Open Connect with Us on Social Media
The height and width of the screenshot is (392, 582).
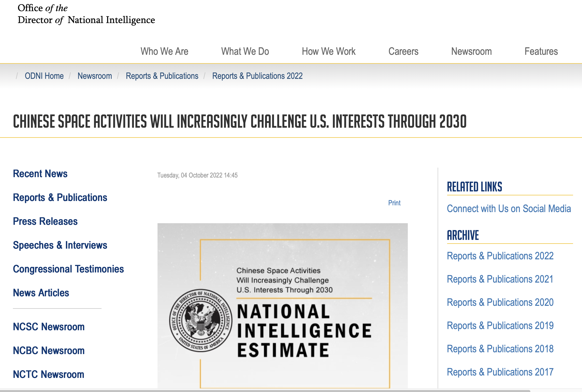pyautogui.click(x=509, y=209)
